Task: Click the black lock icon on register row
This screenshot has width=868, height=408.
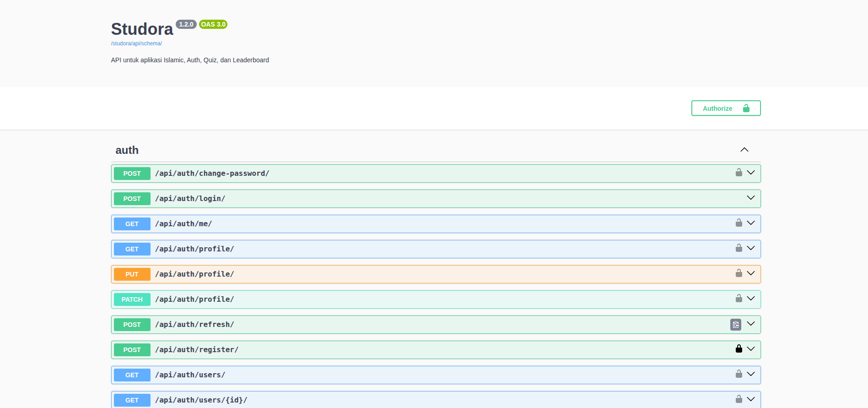Action: (x=739, y=349)
